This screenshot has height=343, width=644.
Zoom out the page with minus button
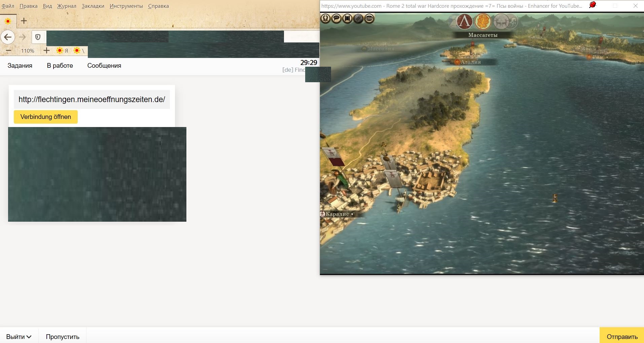[9, 51]
